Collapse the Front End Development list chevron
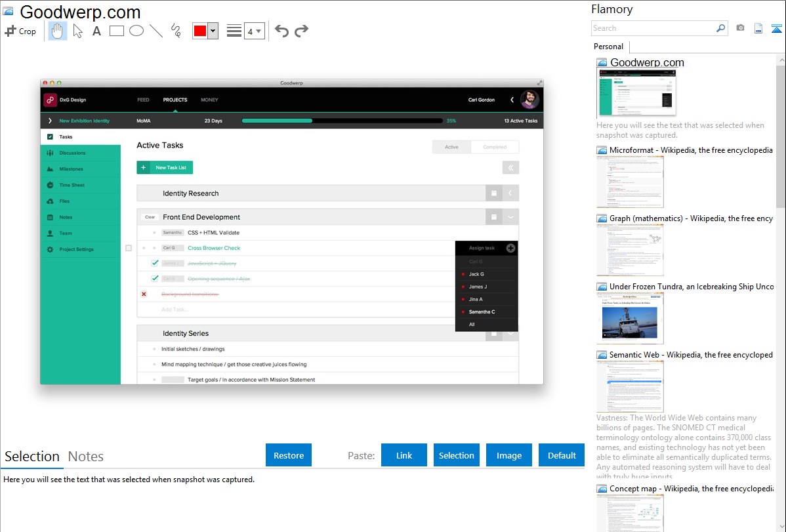This screenshot has height=532, width=786. (x=510, y=217)
